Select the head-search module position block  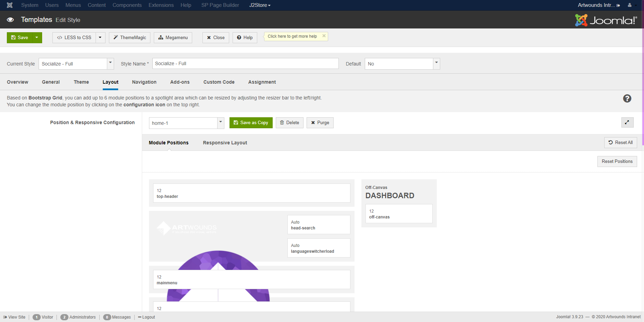click(x=319, y=225)
